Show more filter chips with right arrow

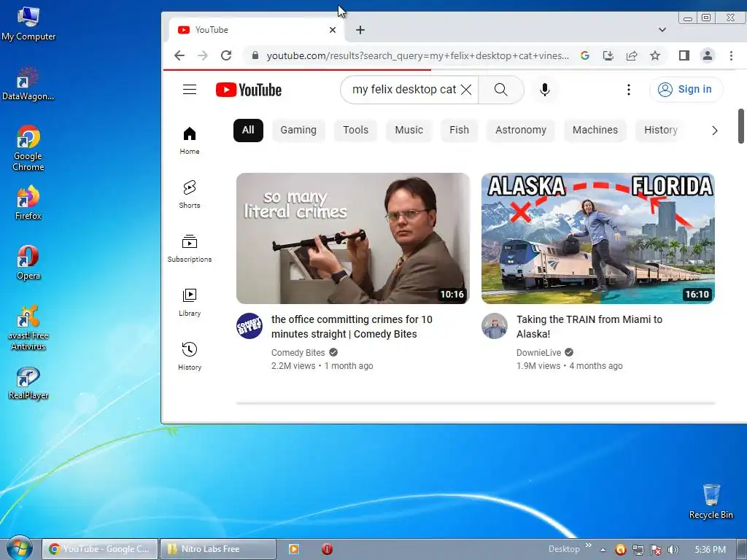[715, 131]
